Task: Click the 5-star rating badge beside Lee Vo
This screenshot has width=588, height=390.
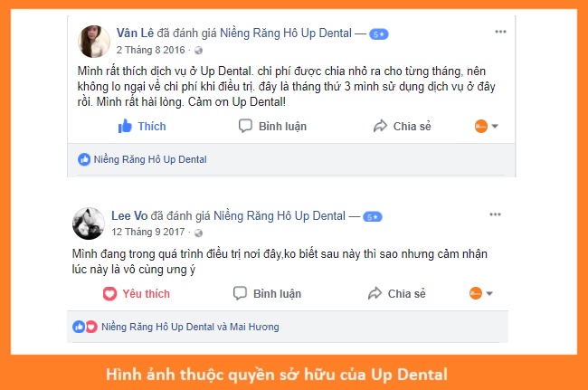Action: point(373,217)
